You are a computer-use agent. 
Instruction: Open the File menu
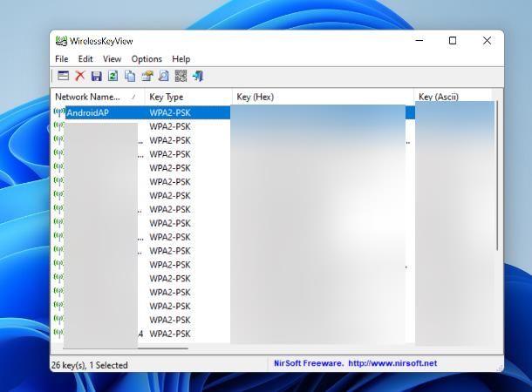tap(62, 59)
